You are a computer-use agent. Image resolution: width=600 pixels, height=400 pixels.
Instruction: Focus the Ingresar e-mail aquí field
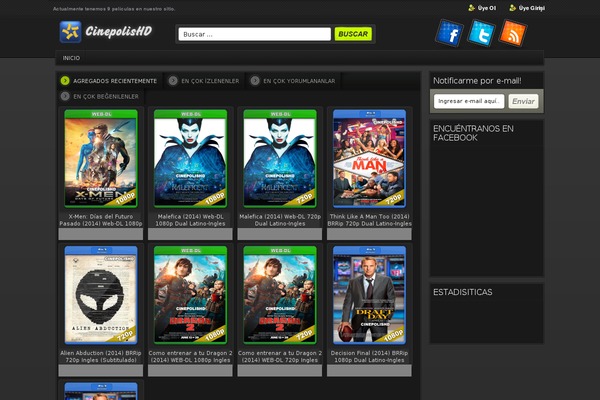[469, 101]
